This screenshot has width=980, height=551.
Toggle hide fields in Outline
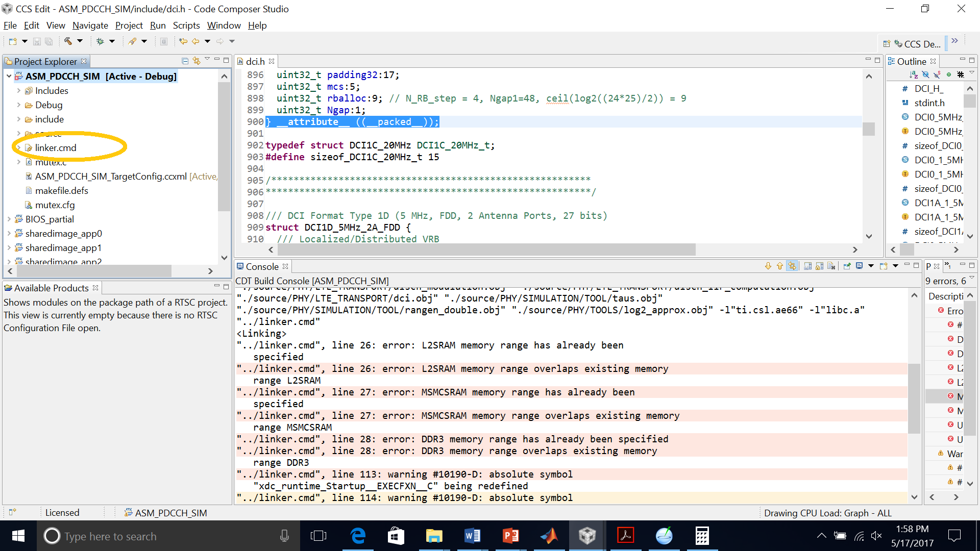coord(925,74)
